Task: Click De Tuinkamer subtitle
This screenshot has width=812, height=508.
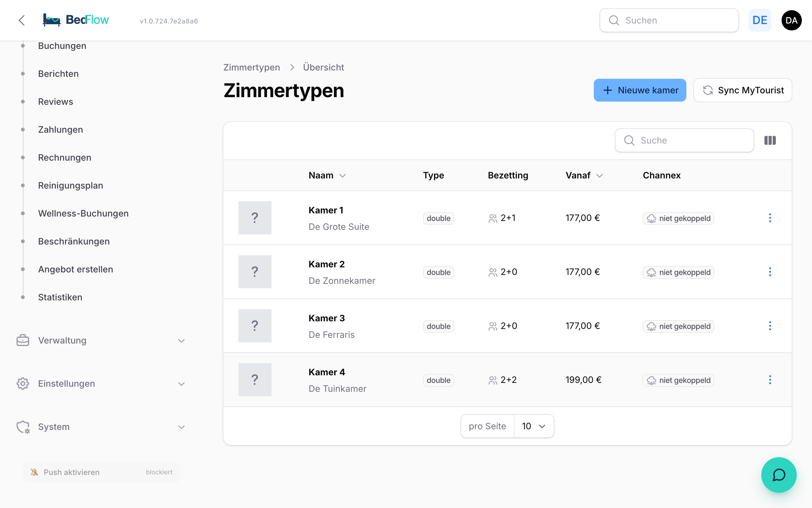Action: 337,388
